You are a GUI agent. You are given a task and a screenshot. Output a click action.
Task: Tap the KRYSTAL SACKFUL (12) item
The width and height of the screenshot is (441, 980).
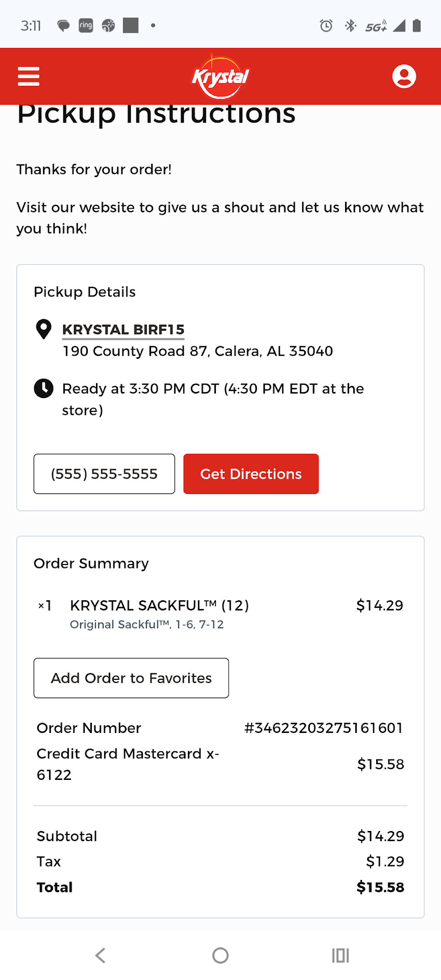pyautogui.click(x=159, y=605)
